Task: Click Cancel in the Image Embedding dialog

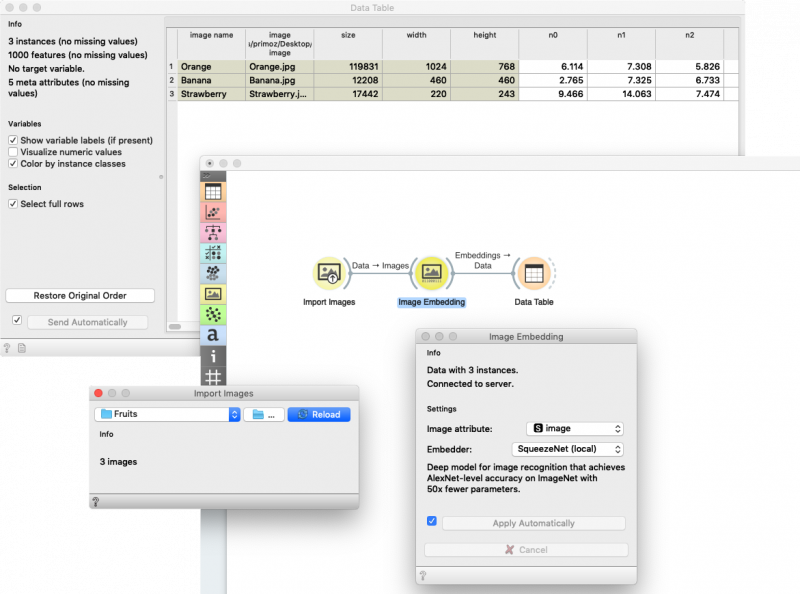Action: pyautogui.click(x=529, y=549)
